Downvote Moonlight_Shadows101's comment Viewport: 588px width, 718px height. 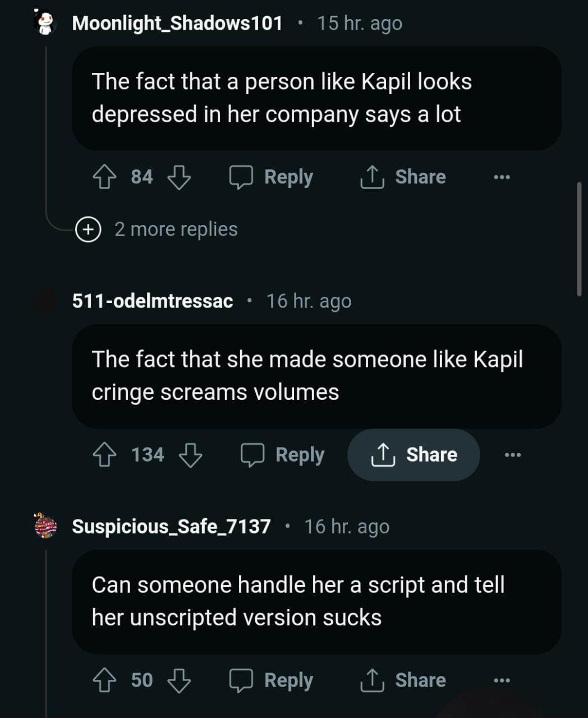[179, 177]
